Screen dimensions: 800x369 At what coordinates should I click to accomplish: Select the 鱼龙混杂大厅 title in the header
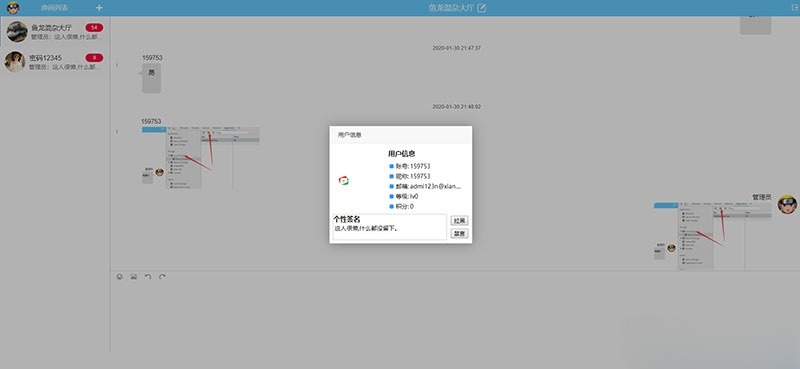tap(452, 8)
